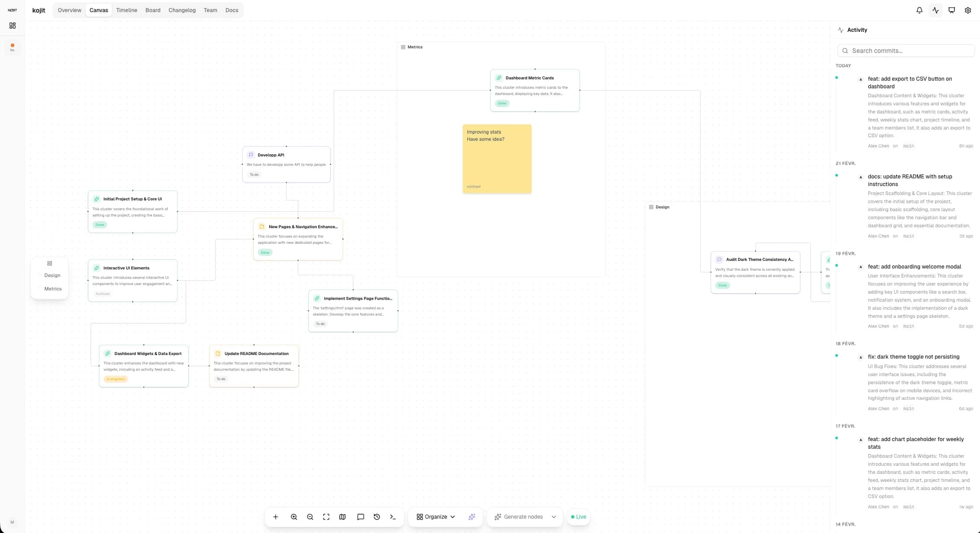
Task: Open the Board view
Action: 153,10
